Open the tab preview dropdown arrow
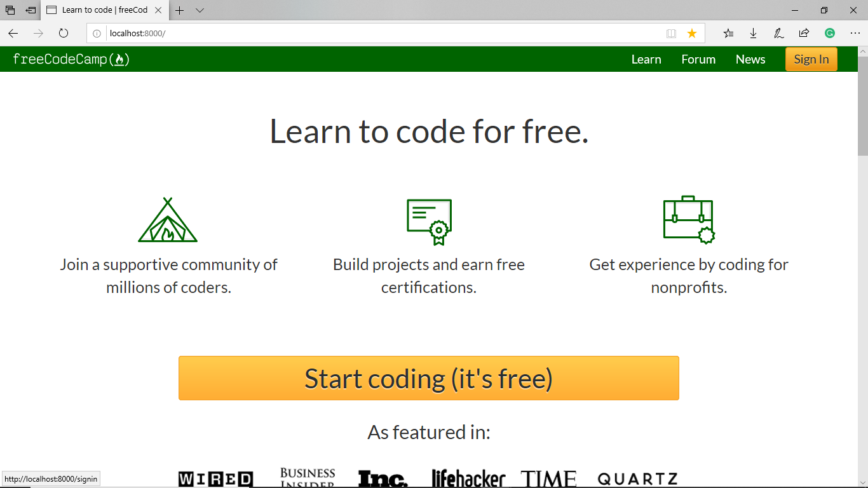The height and width of the screenshot is (488, 868). pyautogui.click(x=200, y=10)
